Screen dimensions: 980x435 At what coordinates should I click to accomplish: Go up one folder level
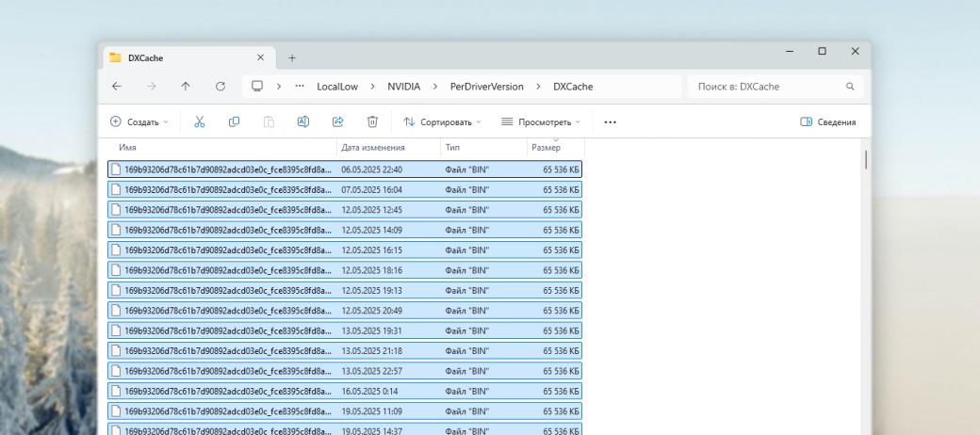[x=186, y=87]
